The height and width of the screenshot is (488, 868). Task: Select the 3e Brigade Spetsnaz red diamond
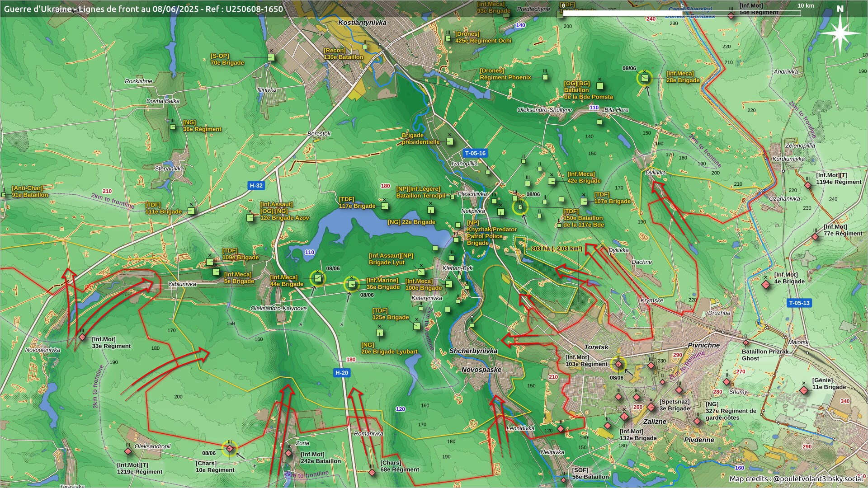click(651, 407)
